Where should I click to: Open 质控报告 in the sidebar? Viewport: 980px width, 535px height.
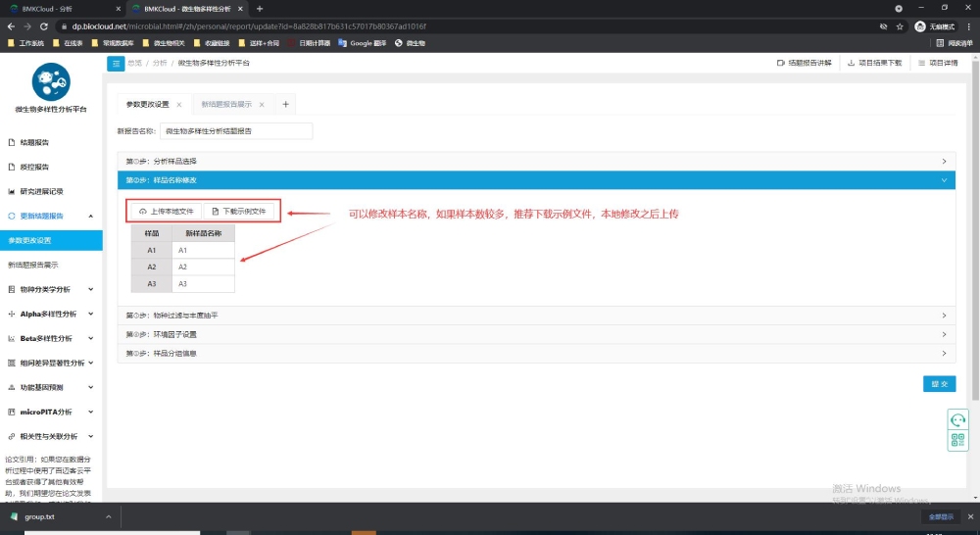click(x=34, y=167)
